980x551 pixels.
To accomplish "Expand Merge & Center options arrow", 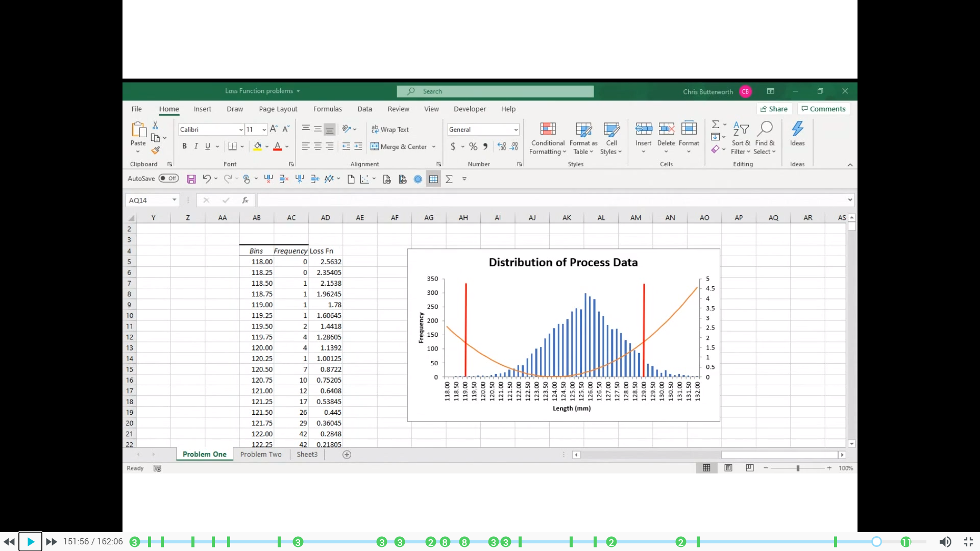I will [x=434, y=147].
